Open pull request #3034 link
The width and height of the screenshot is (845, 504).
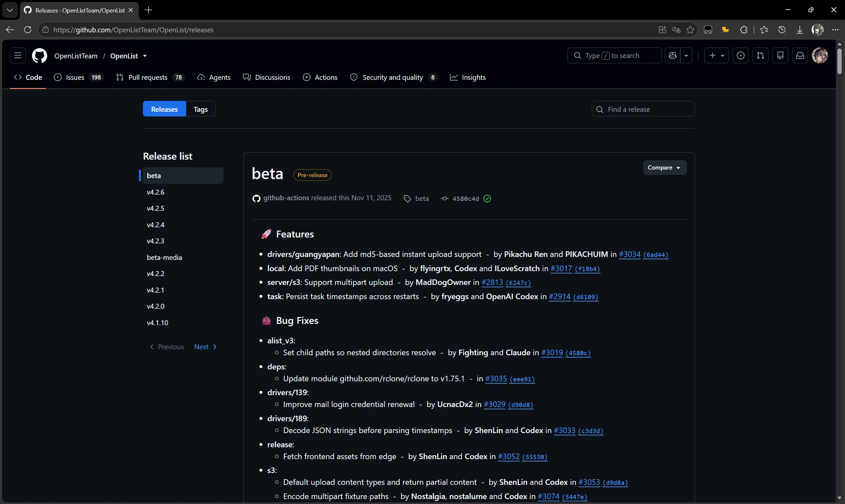(629, 254)
